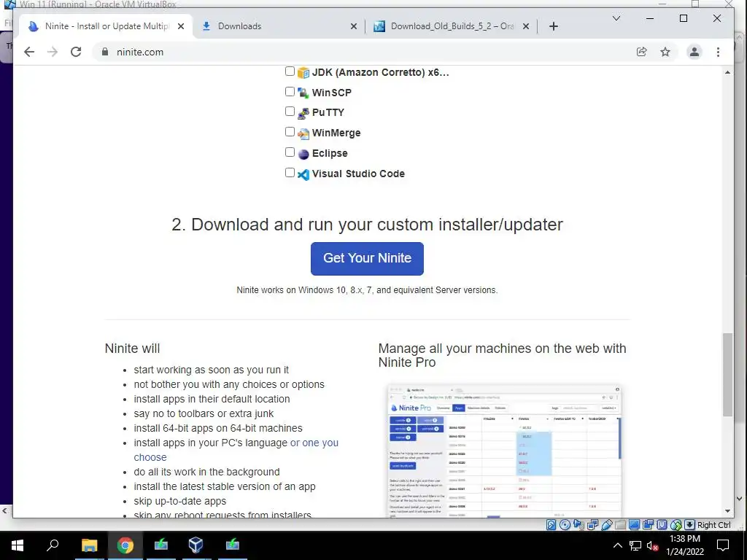Click the WinMerge app icon

[x=303, y=134]
